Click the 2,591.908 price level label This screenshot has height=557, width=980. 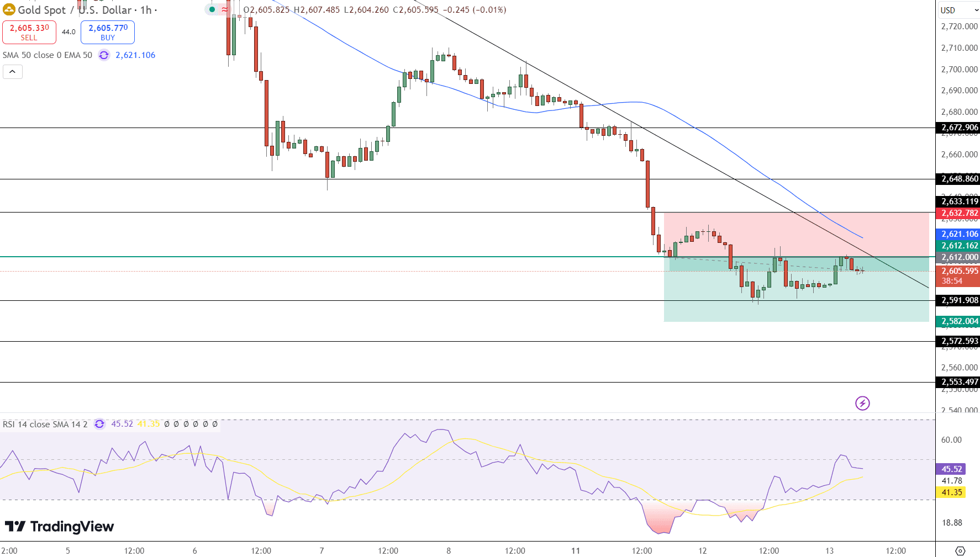958,300
